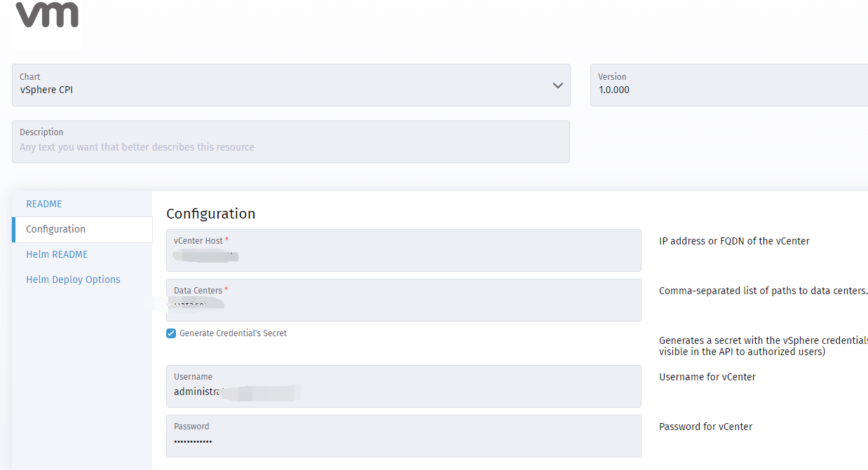
Task: Open the Chart dropdown showing vSphere CPI
Action: pyautogui.click(x=291, y=85)
